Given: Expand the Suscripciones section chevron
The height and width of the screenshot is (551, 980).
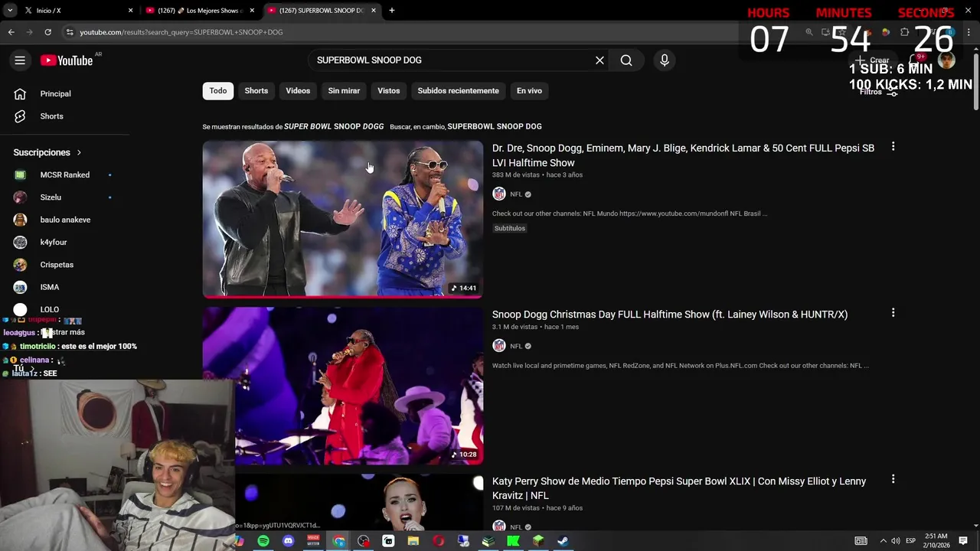Looking at the screenshot, I should [x=79, y=152].
